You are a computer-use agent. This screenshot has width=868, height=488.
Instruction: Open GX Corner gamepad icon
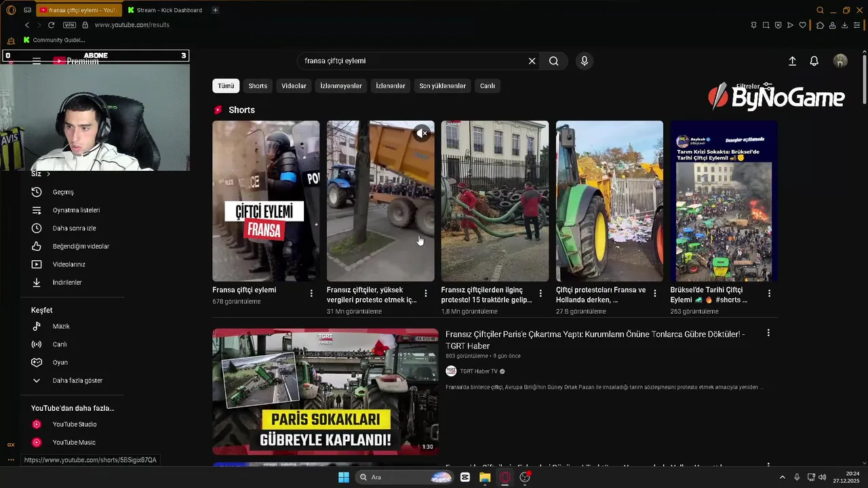27,10
